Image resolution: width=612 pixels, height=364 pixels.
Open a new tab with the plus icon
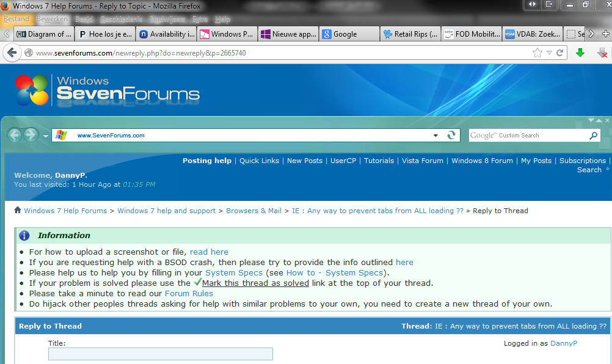pos(606,34)
